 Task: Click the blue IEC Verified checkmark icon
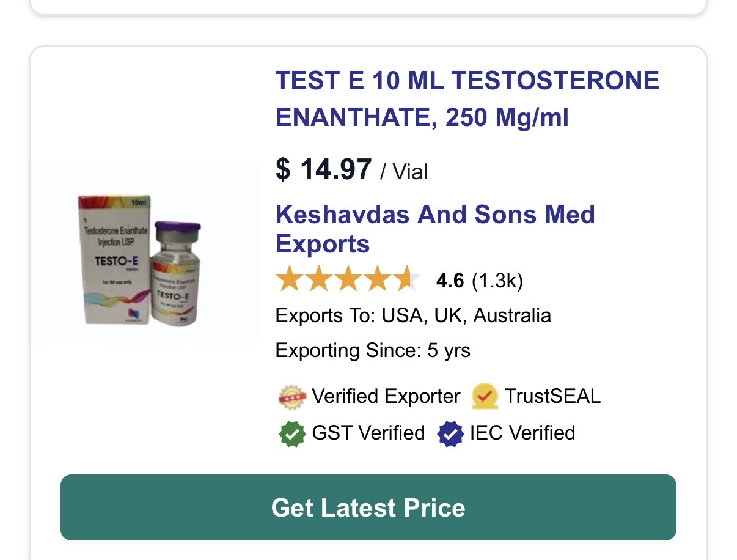coord(450,433)
